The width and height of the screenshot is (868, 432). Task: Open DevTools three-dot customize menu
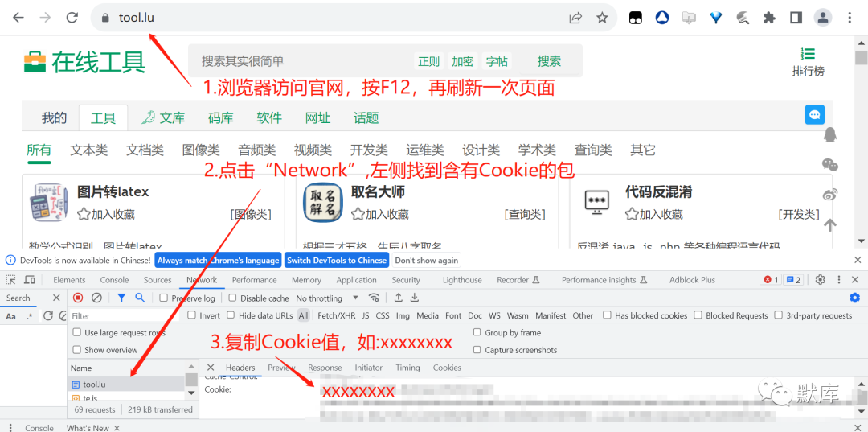pos(839,280)
